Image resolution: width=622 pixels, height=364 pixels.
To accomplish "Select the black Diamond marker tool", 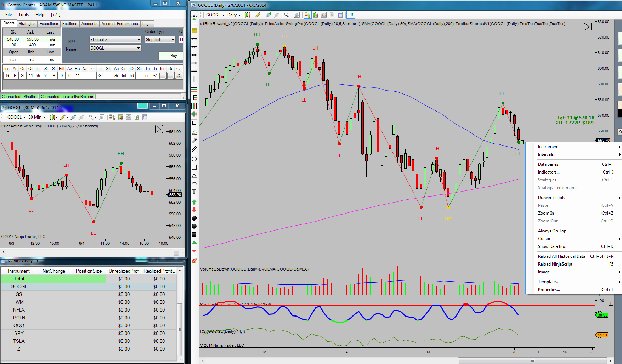I will click(194, 218).
